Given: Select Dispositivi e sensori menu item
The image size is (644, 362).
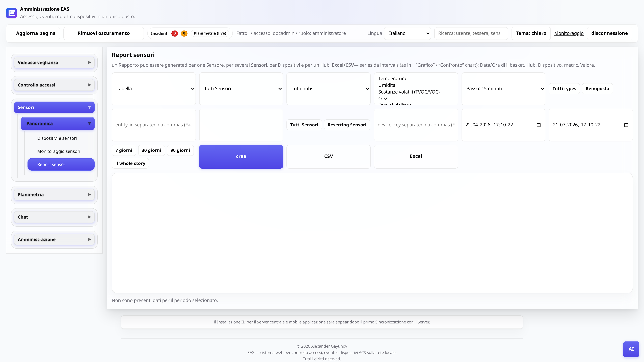Looking at the screenshot, I should point(57,138).
